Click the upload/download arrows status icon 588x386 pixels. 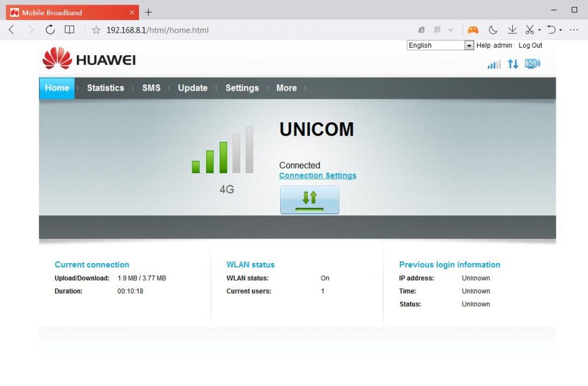click(513, 64)
